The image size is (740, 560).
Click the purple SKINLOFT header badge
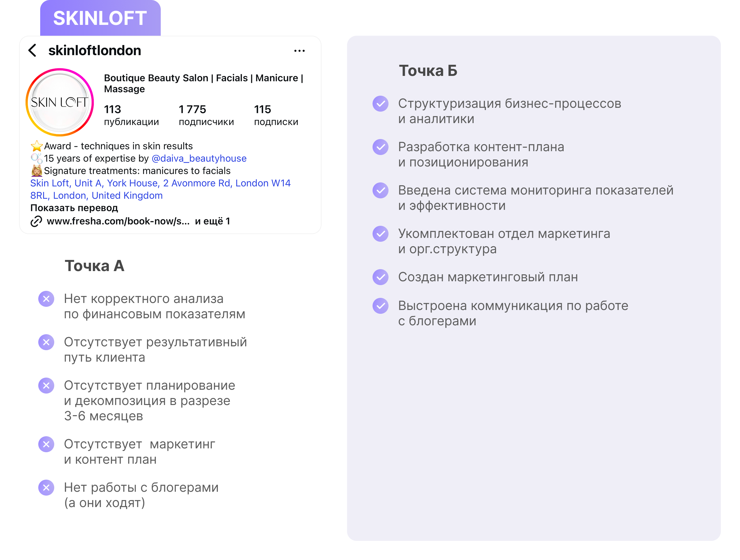tap(100, 18)
